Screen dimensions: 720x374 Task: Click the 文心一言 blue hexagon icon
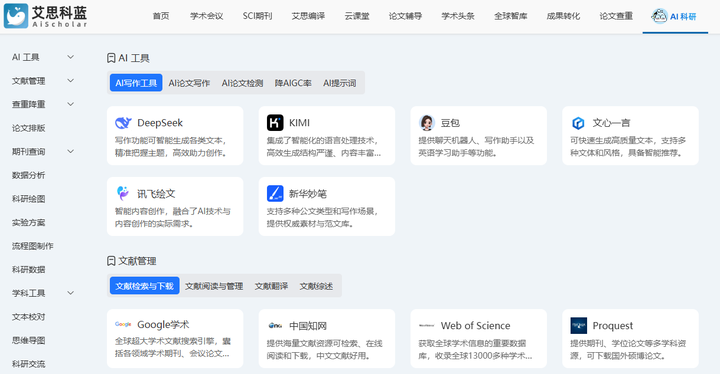pyautogui.click(x=578, y=123)
